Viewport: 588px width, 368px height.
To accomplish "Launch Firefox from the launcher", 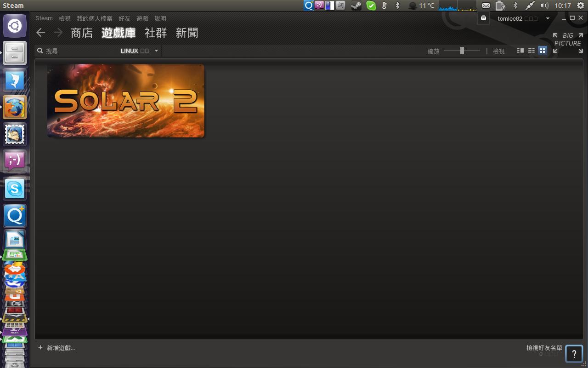I will pyautogui.click(x=15, y=107).
